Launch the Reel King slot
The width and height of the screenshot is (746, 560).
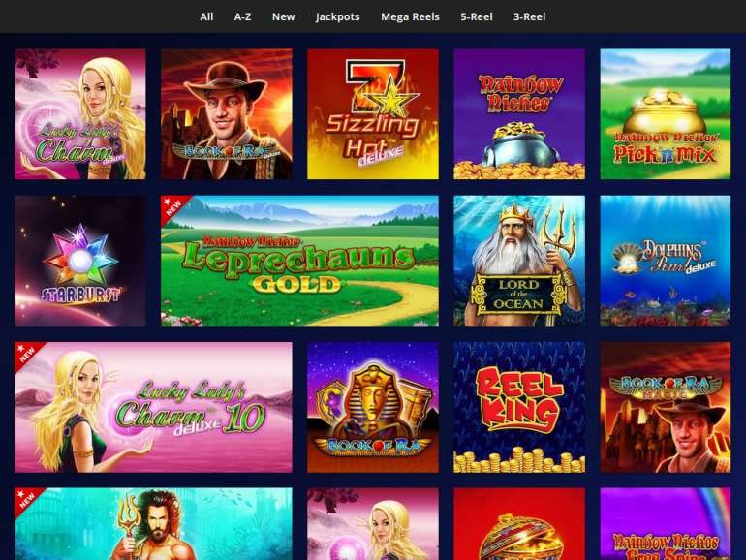point(519,407)
